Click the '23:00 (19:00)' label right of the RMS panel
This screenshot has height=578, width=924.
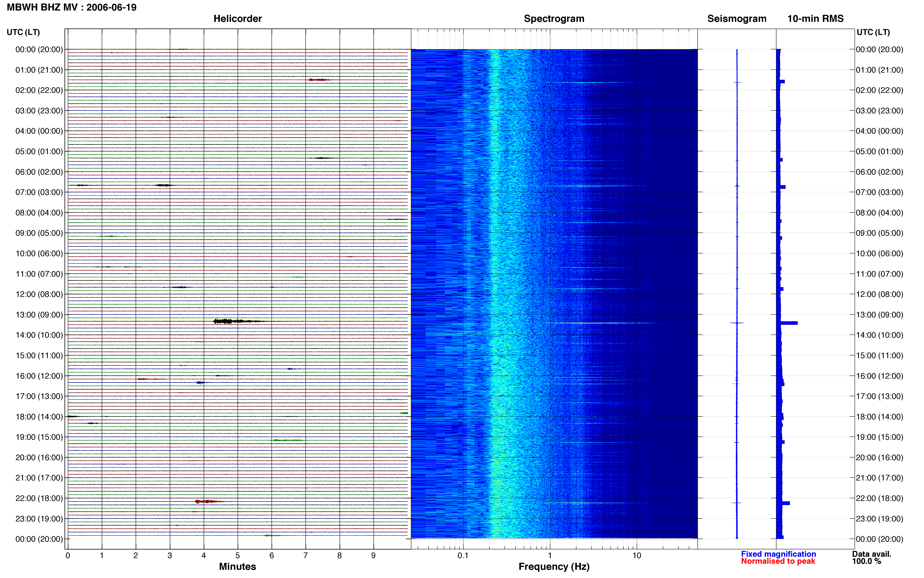879,519
